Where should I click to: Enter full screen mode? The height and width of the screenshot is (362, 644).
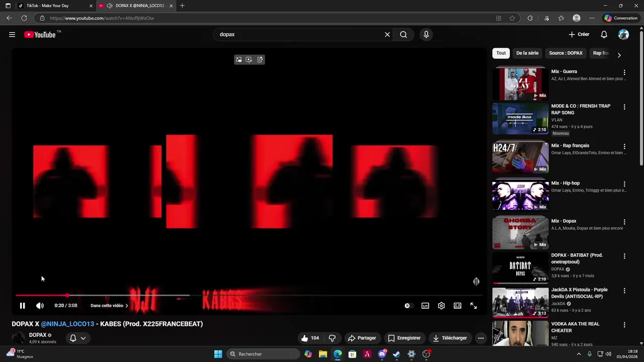coord(473,306)
